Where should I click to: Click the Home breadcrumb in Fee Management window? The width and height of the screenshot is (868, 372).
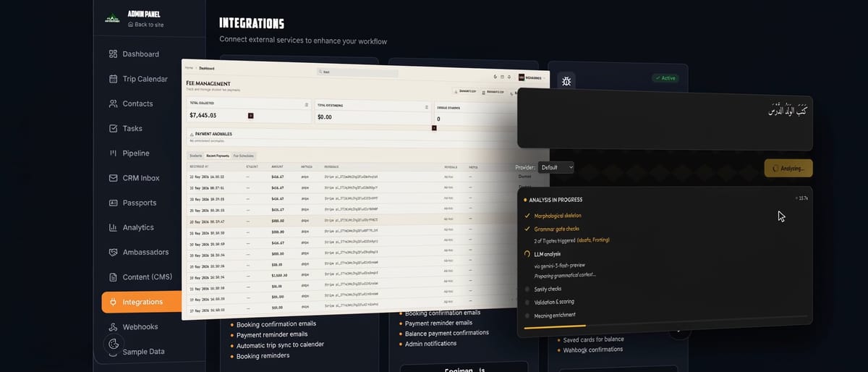pyautogui.click(x=189, y=67)
